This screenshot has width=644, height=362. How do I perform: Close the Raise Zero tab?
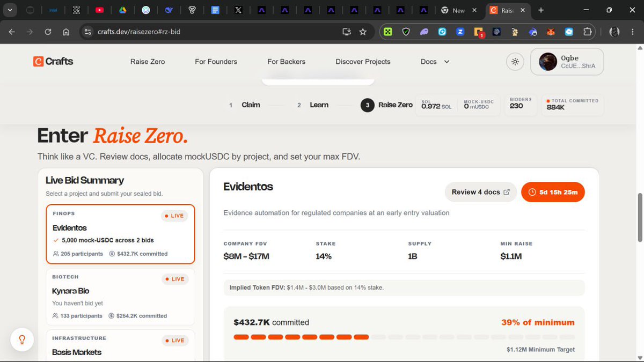[x=523, y=10]
